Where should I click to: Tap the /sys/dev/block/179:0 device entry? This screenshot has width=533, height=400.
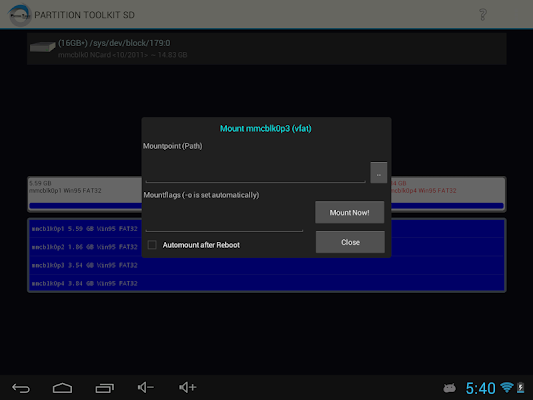coord(267,49)
